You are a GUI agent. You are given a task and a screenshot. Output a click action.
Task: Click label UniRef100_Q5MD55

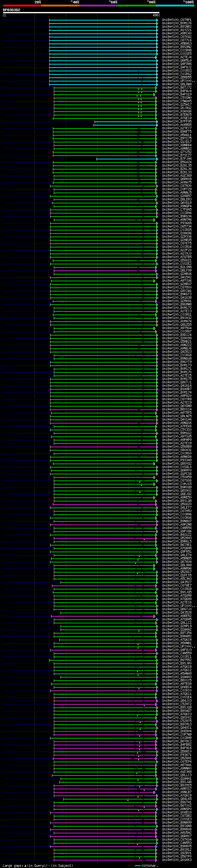coord(176,78)
